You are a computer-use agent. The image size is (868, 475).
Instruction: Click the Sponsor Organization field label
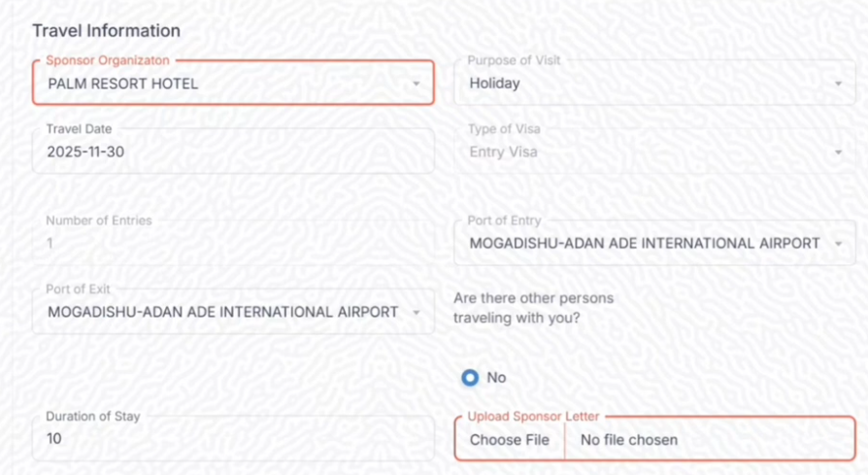(114, 60)
